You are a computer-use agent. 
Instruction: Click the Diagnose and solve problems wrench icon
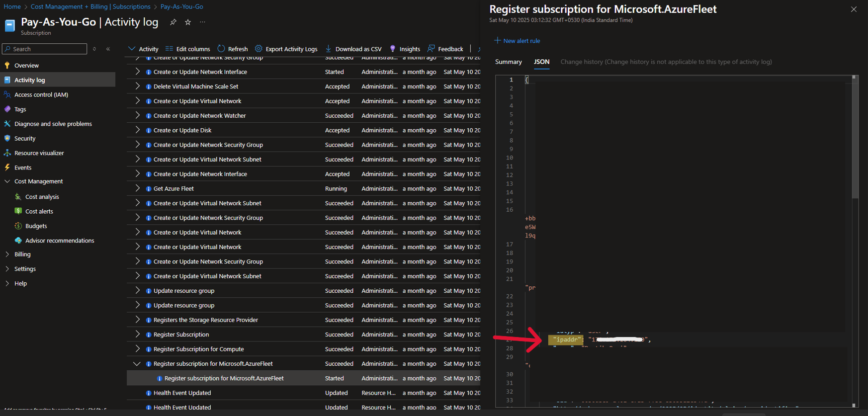[x=7, y=124]
